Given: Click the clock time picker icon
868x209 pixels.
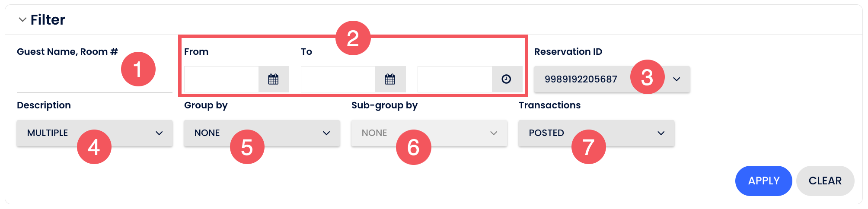Looking at the screenshot, I should (506, 79).
